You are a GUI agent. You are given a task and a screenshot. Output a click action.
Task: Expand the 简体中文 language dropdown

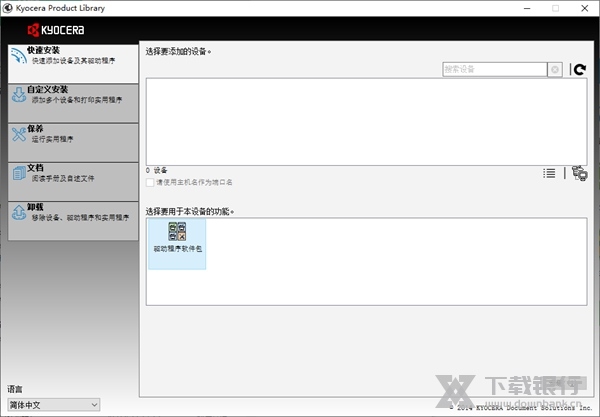54,404
